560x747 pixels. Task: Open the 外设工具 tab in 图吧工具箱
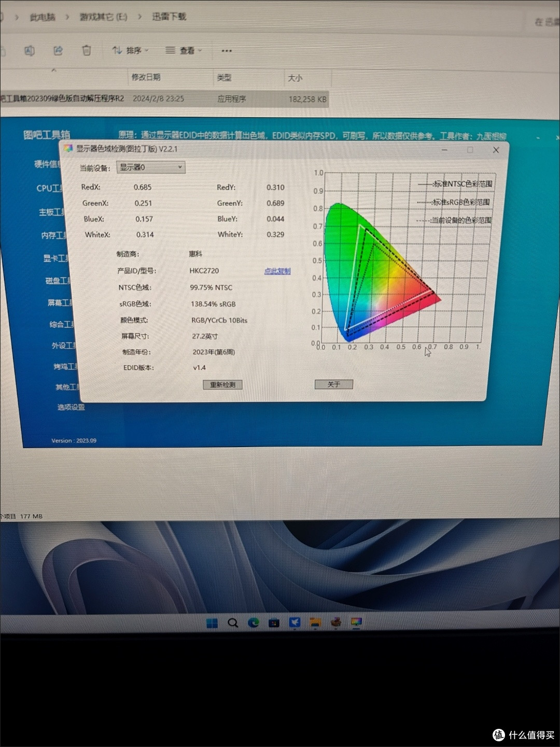[64, 345]
